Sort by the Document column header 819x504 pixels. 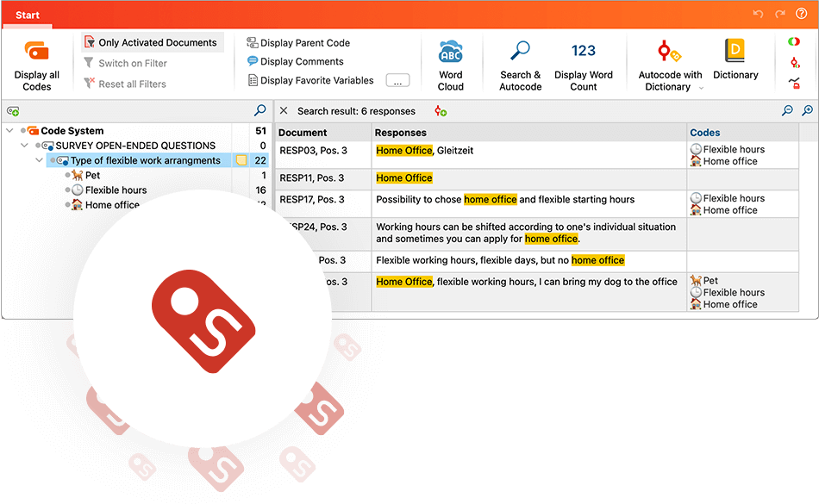(323, 133)
